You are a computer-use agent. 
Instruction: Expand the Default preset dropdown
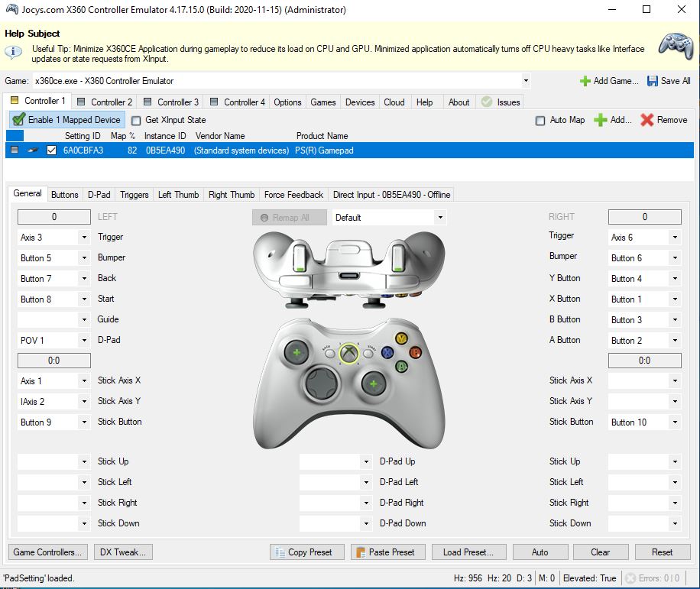tap(440, 218)
